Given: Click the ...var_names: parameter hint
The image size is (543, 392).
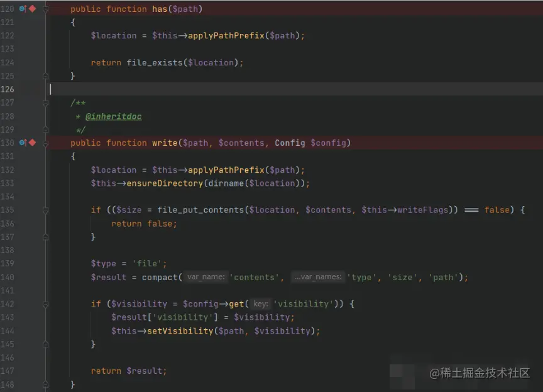Looking at the screenshot, I should coord(318,277).
